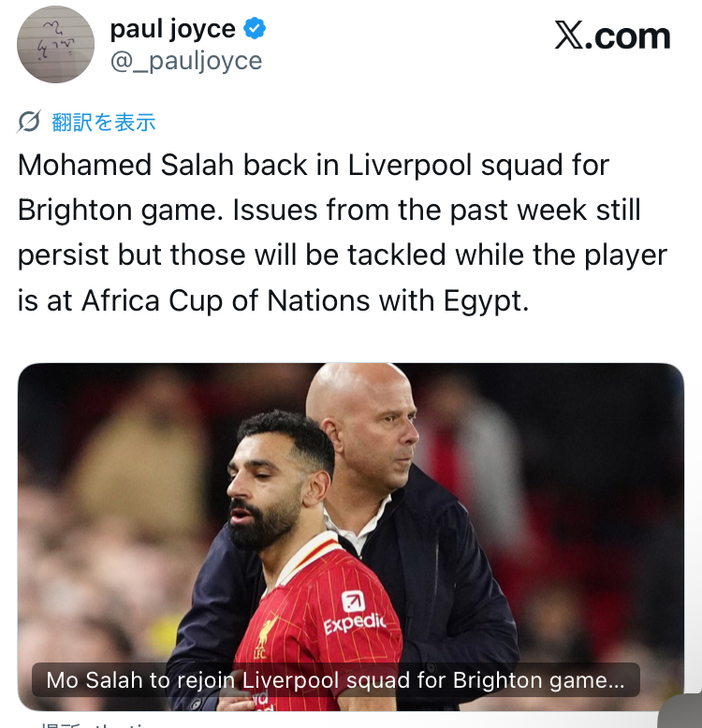Image resolution: width=702 pixels, height=728 pixels.
Task: Open the article preview photo card
Action: 351,537
